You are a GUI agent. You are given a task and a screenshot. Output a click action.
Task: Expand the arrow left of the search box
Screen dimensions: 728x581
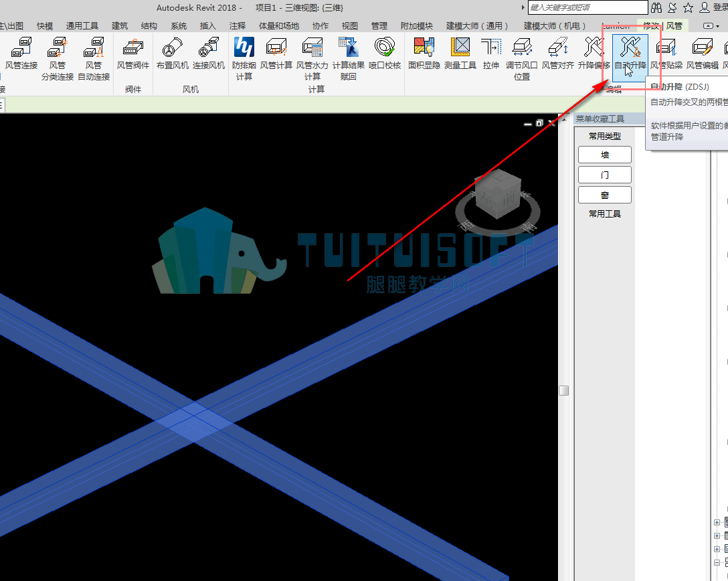523,7
